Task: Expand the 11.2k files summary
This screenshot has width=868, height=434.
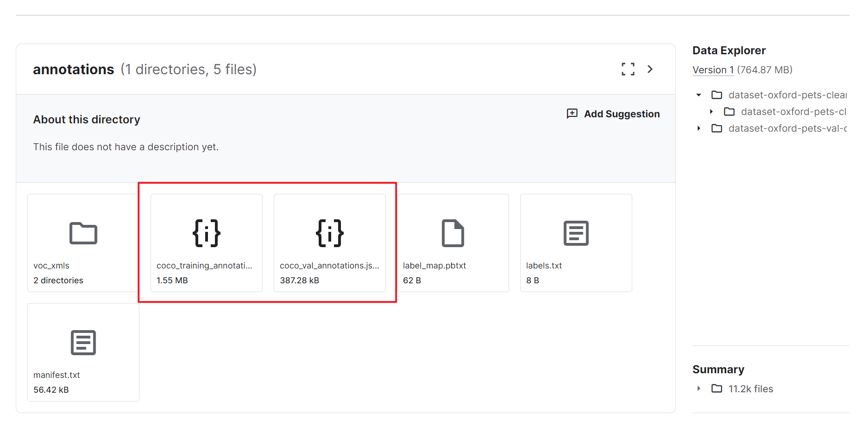Action: (x=699, y=389)
